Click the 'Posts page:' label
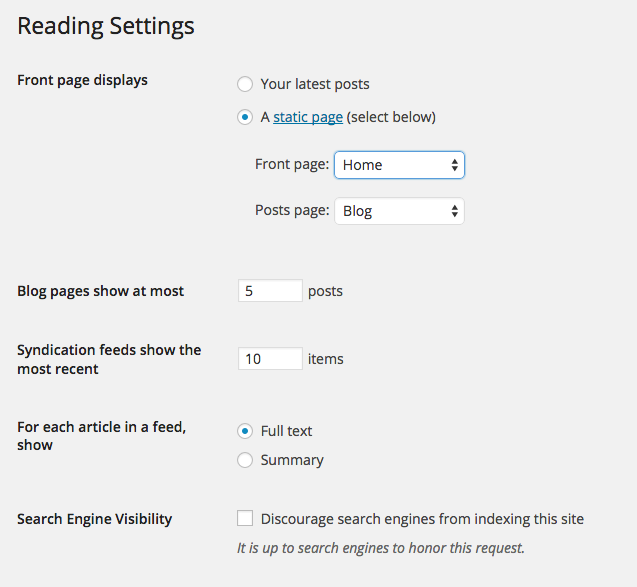The height and width of the screenshot is (587, 637). tap(292, 210)
